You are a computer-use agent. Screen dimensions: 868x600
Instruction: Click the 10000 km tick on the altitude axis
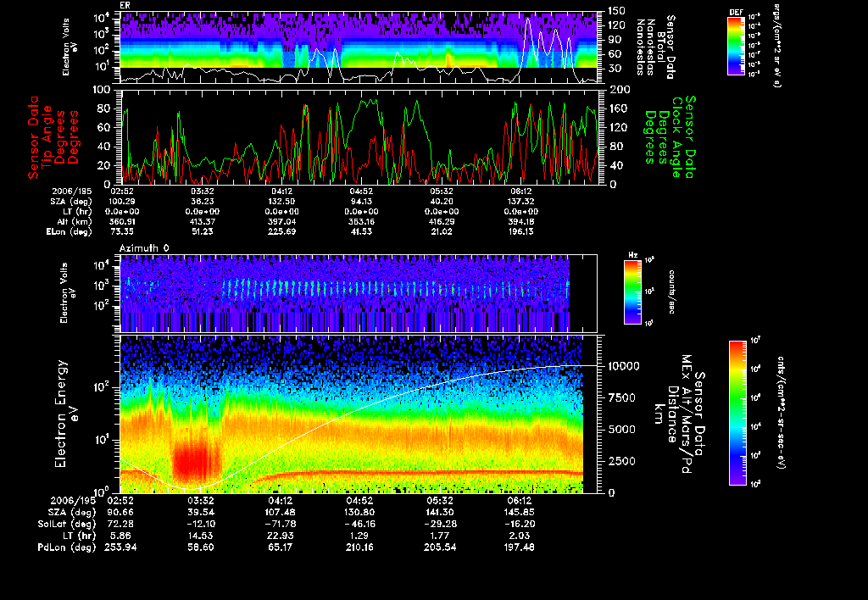tap(625, 365)
